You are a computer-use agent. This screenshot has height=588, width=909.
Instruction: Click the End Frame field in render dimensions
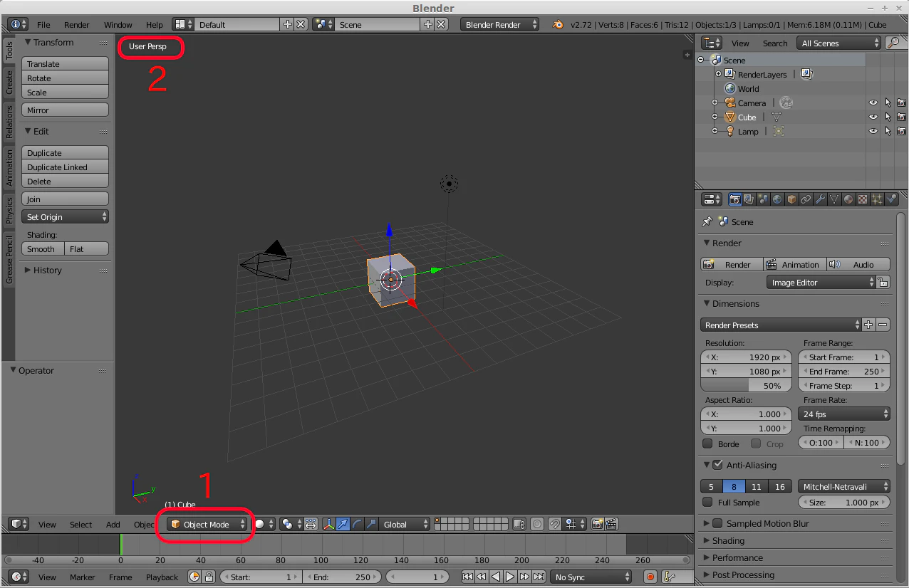tap(844, 372)
